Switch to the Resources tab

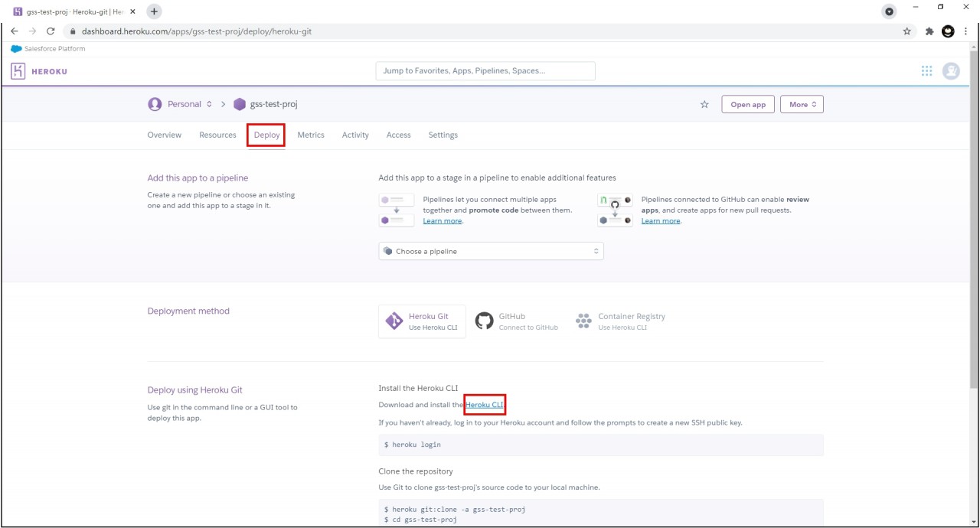click(x=217, y=135)
